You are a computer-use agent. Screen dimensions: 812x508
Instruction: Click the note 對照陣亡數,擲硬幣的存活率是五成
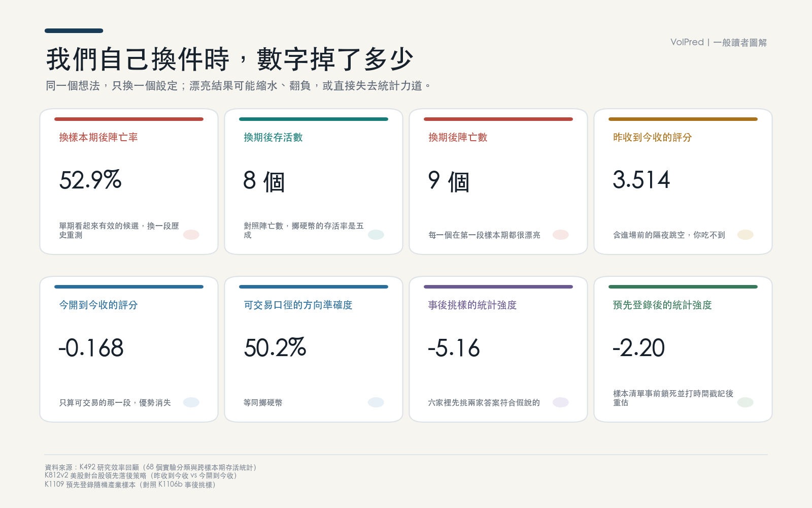point(303,230)
